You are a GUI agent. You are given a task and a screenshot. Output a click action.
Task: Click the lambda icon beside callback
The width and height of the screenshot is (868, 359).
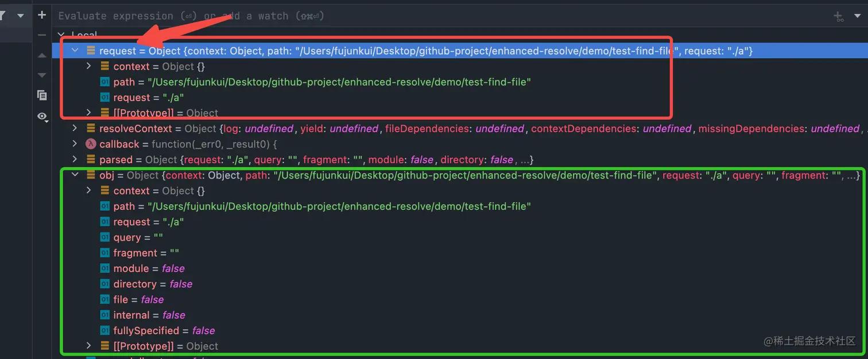90,144
